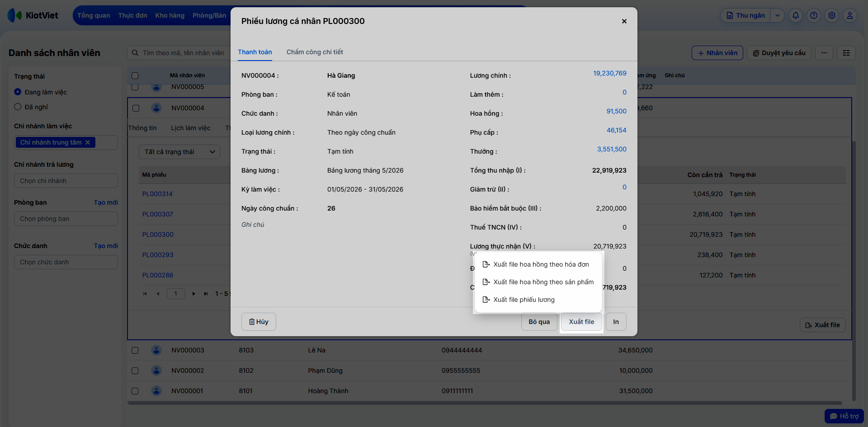This screenshot has height=427, width=868.
Task: Check the box for employee NV000003
Action: pyautogui.click(x=135, y=350)
